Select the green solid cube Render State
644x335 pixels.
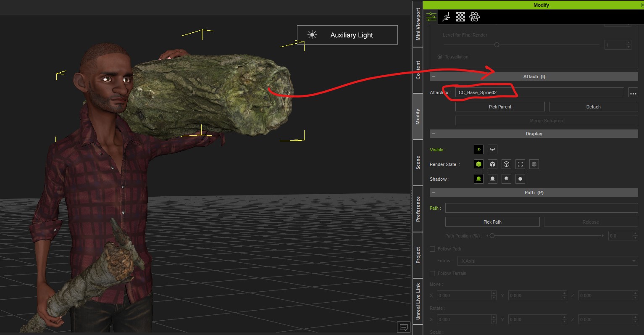pos(478,164)
